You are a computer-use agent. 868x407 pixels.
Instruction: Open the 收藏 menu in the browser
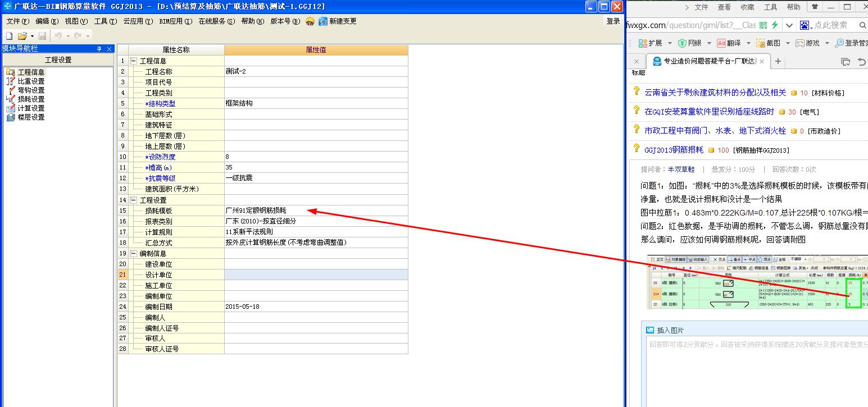click(x=747, y=7)
